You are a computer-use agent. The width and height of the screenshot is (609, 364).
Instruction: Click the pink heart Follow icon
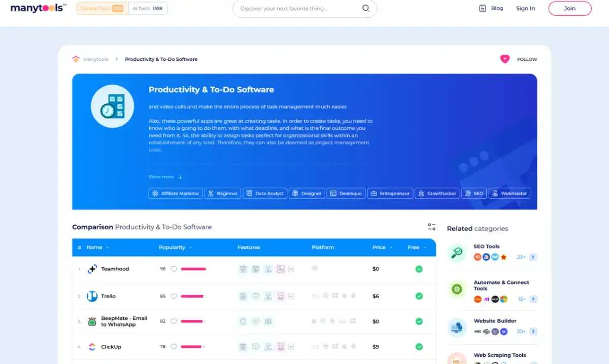pyautogui.click(x=504, y=59)
